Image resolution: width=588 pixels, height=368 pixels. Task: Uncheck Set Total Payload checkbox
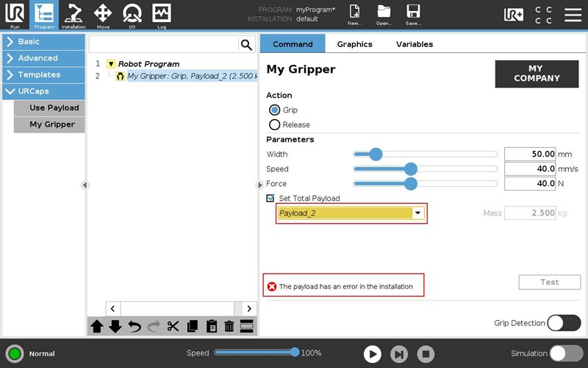[270, 199]
